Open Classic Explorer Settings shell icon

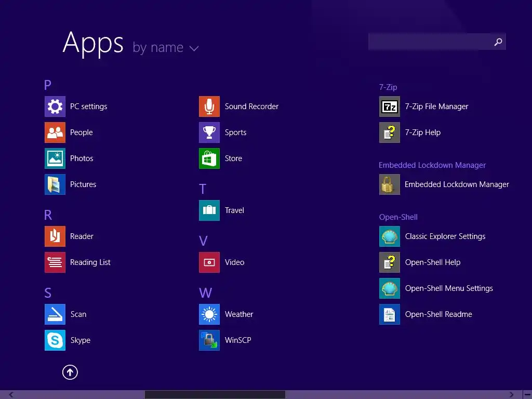click(390, 236)
